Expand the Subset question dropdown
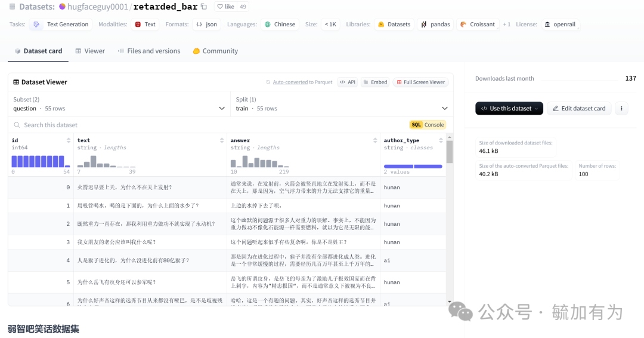 119,104
